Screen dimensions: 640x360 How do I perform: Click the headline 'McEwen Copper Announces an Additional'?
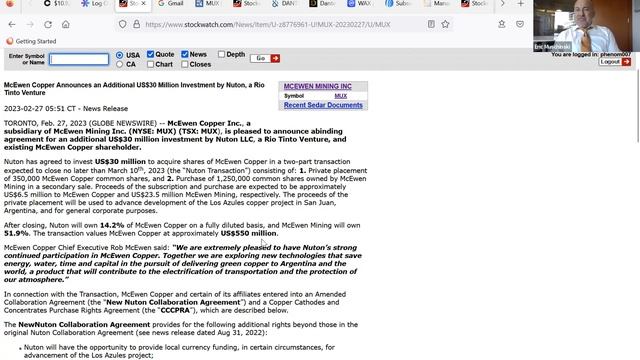[x=134, y=89]
